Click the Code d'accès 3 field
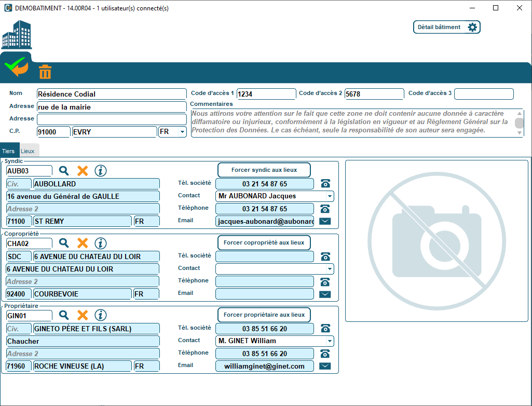Image resolution: width=532 pixels, height=406 pixels. 484,94
